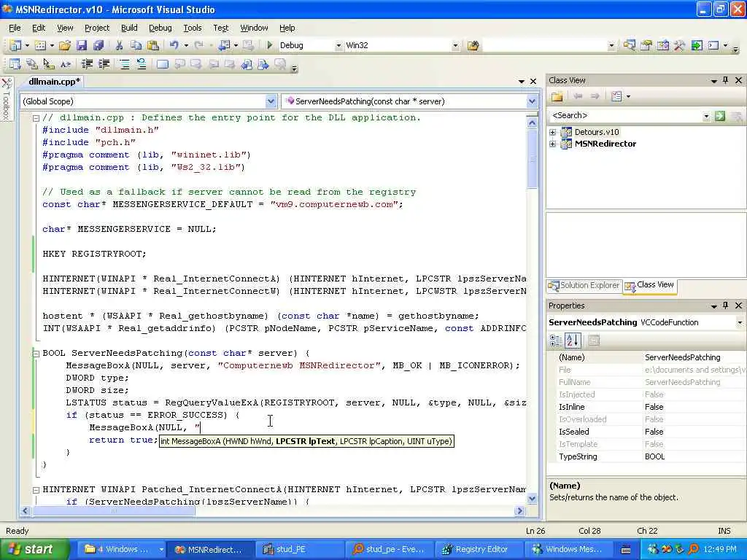
Task: Toggle auto-hide pin on Class View
Action: pyautogui.click(x=726, y=80)
